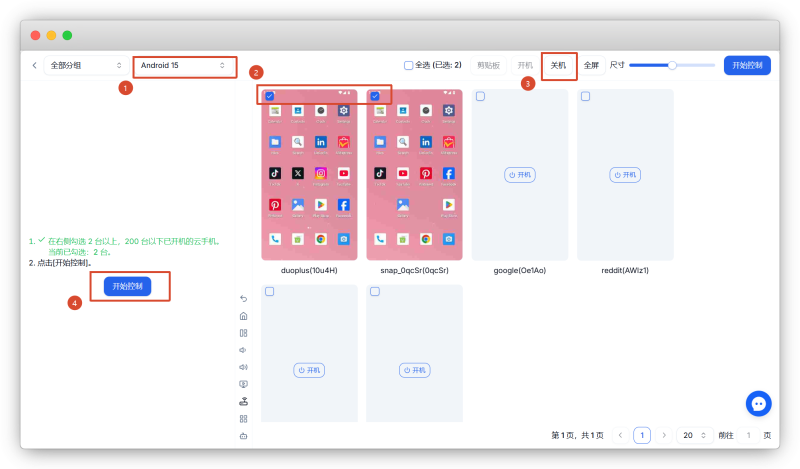This screenshot has width=800, height=469.
Task: Click the four-squares grid icon in sidebar
Action: click(243, 418)
